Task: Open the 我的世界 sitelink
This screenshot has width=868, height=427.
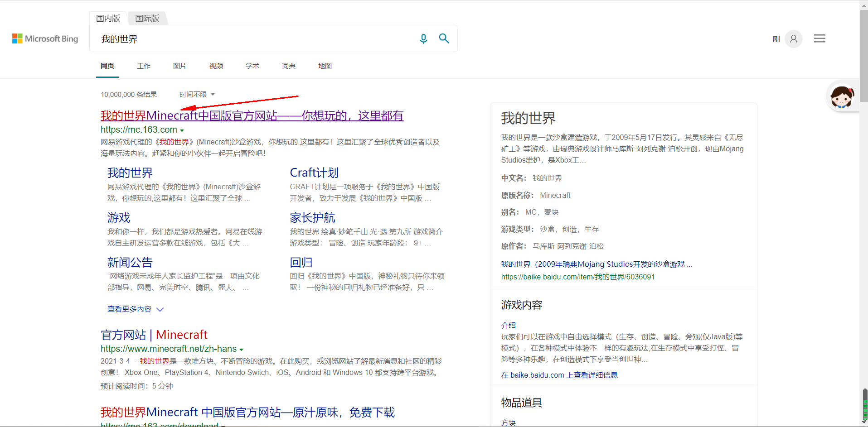Action: pos(130,173)
